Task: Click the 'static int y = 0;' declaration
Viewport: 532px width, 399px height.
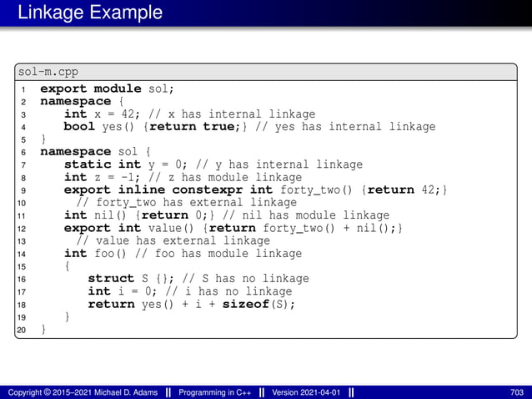Action: tap(126, 164)
